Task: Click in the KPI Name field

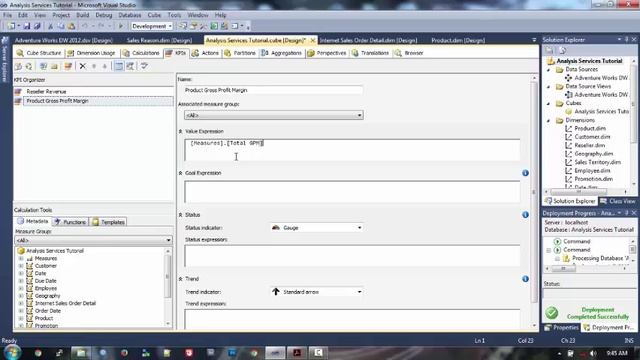Action: coord(273,90)
